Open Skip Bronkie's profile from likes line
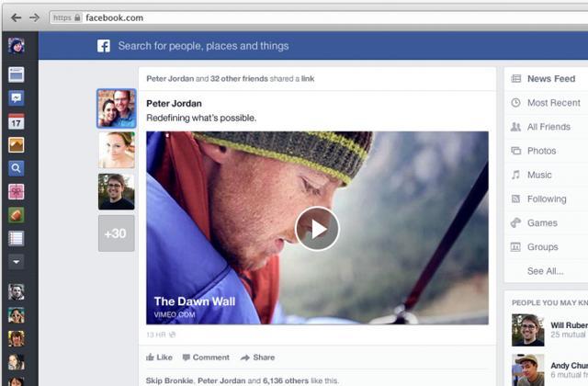 click(x=169, y=380)
